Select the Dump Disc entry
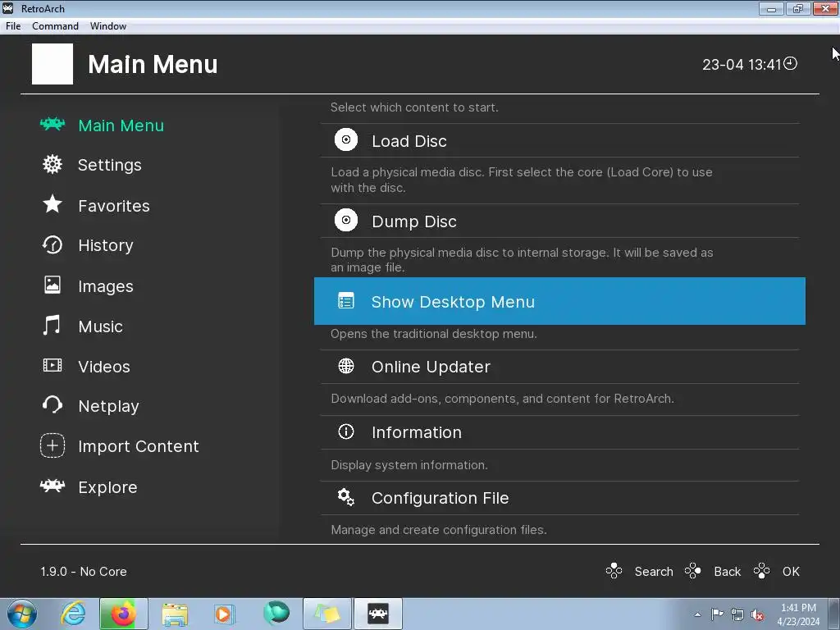This screenshot has width=840, height=630. [x=559, y=221]
